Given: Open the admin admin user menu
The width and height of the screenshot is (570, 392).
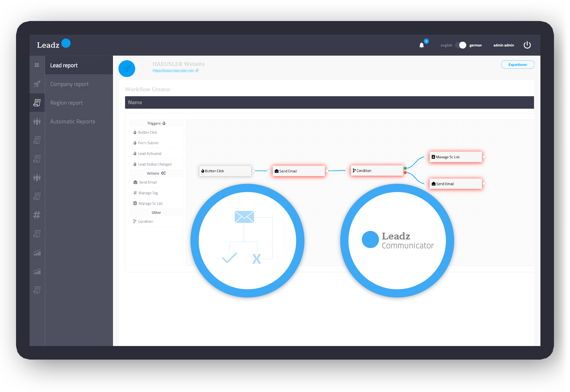Looking at the screenshot, I should pos(504,45).
